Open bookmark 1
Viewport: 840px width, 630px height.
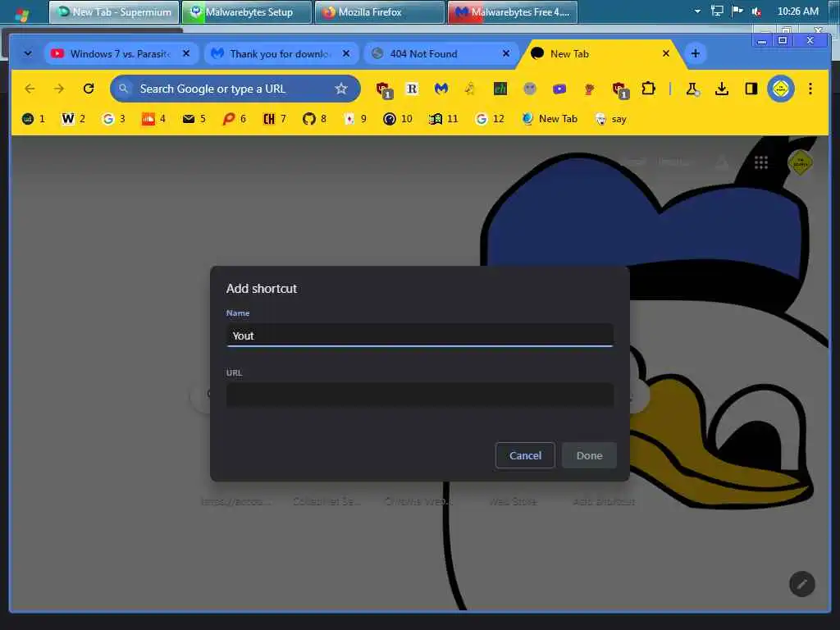tap(33, 119)
